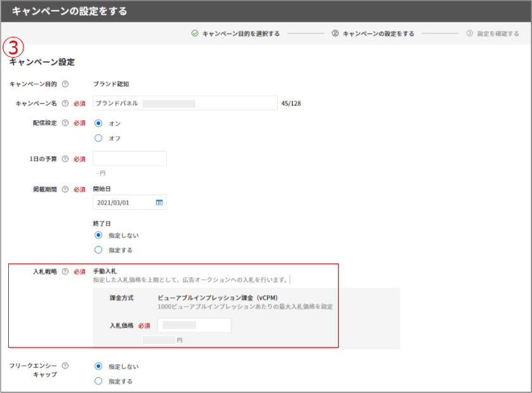Image resolution: width=532 pixels, height=393 pixels.
Task: Open help icon beside フリークエンシーキャップ
Action: (65, 366)
